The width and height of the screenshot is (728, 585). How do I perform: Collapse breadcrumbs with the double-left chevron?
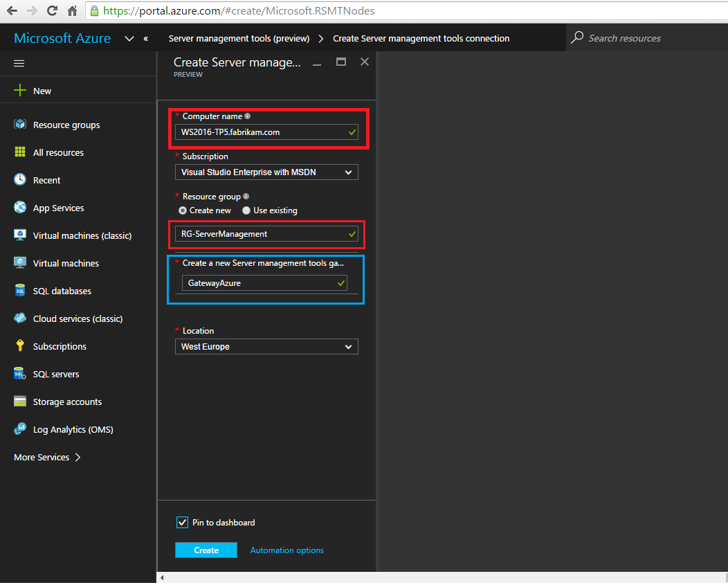[146, 39]
